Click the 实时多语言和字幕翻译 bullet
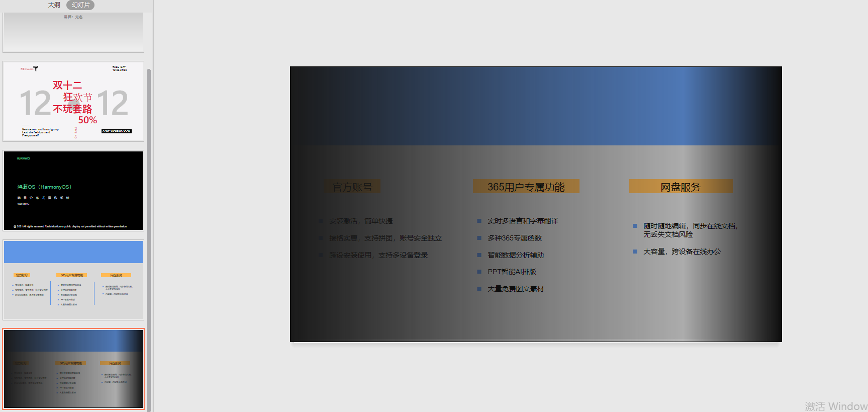 point(523,221)
